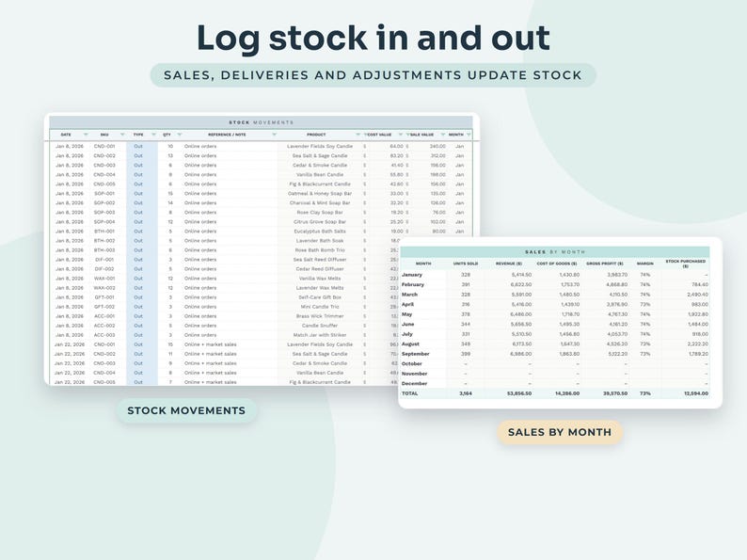747x560 pixels.
Task: Click the 'Sales, deliveries and adjustments update stock' banner
Action: coord(373,75)
